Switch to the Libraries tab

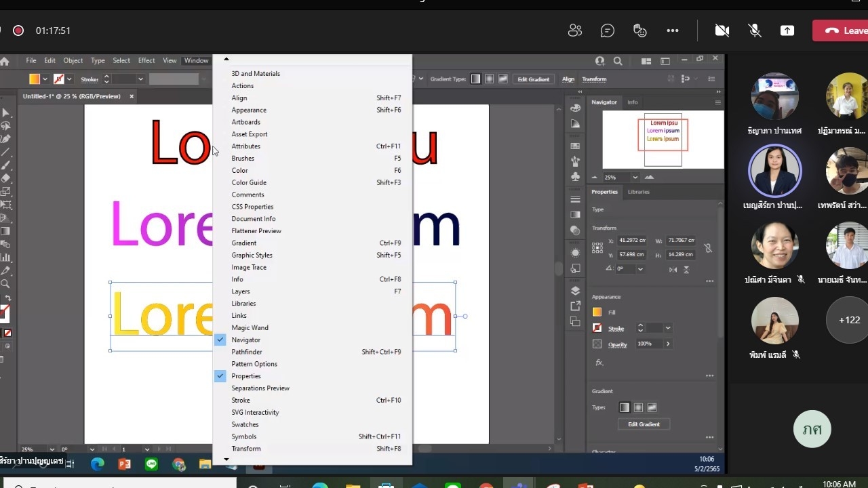point(638,192)
